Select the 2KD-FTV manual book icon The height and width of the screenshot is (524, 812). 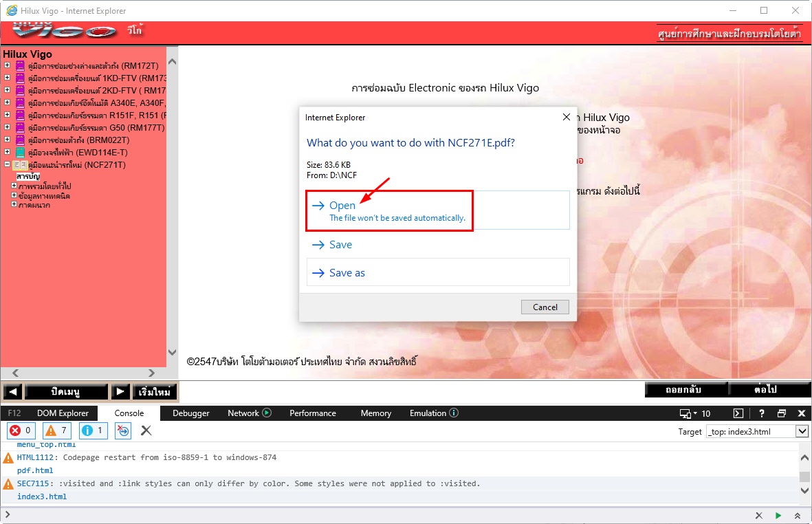[20, 91]
